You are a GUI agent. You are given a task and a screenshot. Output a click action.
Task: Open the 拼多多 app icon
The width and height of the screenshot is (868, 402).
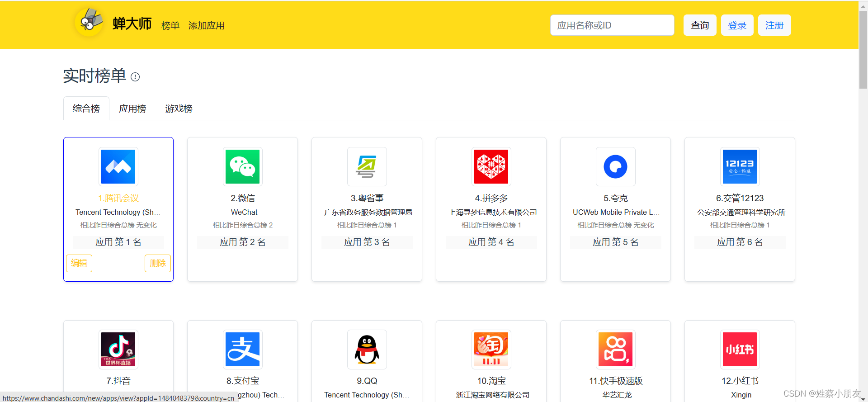tap(491, 166)
